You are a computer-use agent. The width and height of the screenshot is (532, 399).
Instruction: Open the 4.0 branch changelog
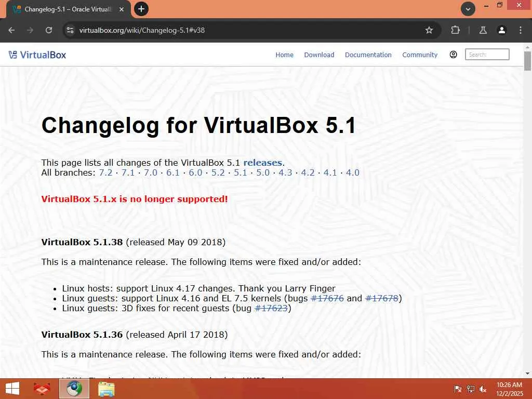353,172
